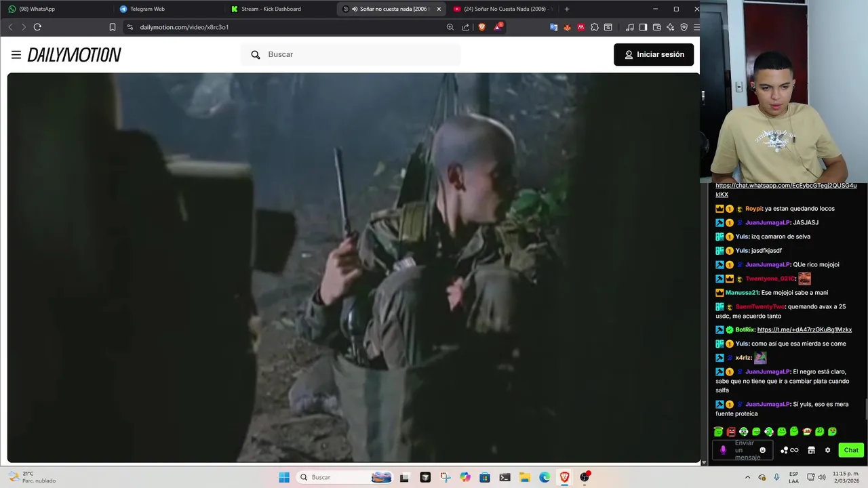Open the red M extension icon
This screenshot has height=488, width=868.
581,27
